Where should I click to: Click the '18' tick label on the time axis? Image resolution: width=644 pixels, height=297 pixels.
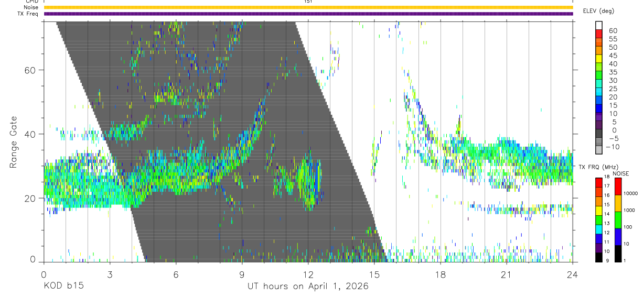pyautogui.click(x=441, y=274)
